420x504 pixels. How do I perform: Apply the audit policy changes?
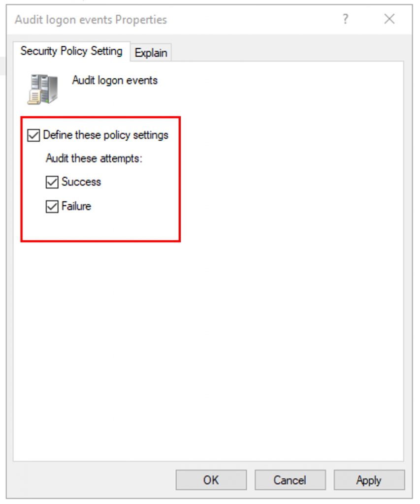tap(369, 480)
